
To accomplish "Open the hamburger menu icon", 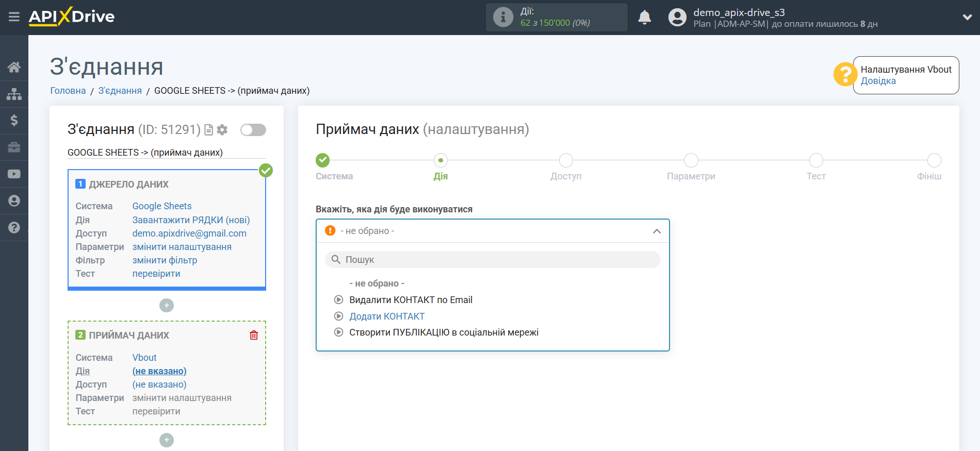I will (14, 17).
